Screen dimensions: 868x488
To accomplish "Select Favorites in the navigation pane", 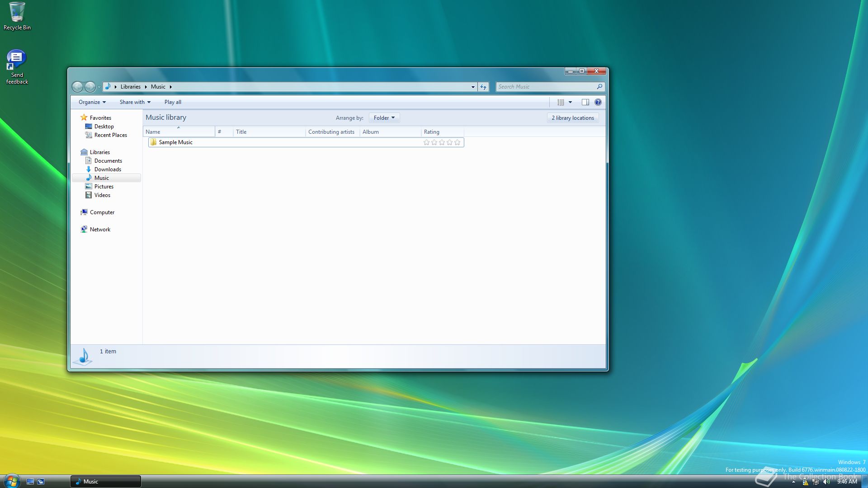I will point(100,118).
